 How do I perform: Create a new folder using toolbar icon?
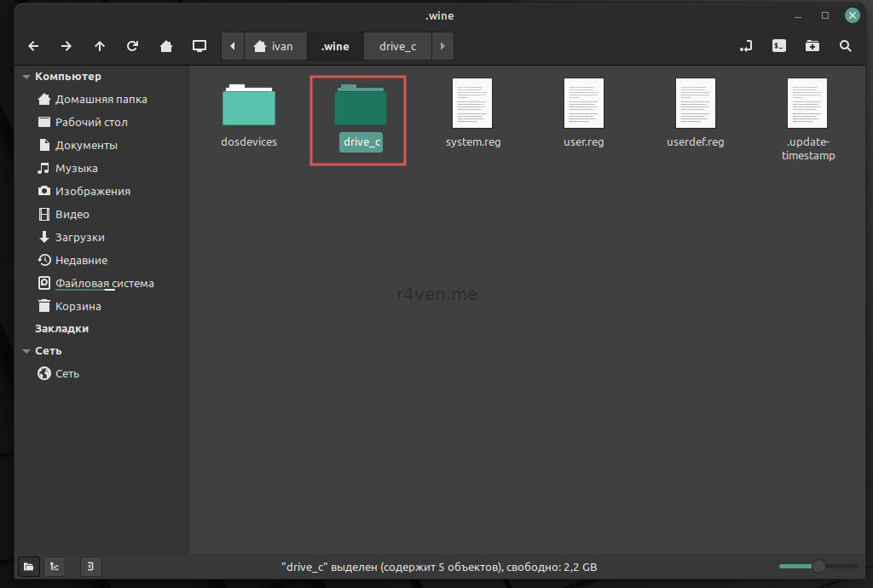click(812, 46)
